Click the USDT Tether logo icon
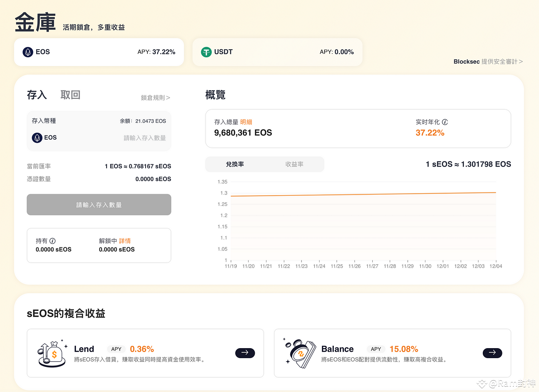This screenshot has width=539, height=392. pos(206,52)
